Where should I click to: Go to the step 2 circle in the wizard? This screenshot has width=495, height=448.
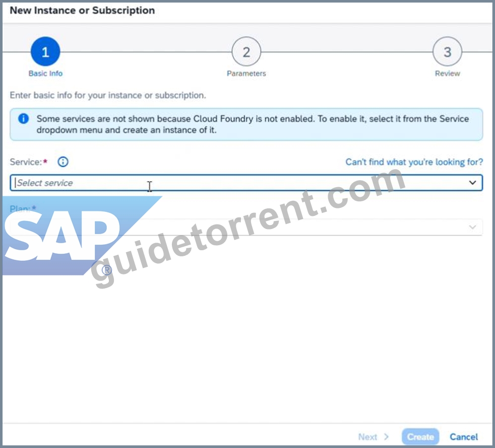(246, 51)
